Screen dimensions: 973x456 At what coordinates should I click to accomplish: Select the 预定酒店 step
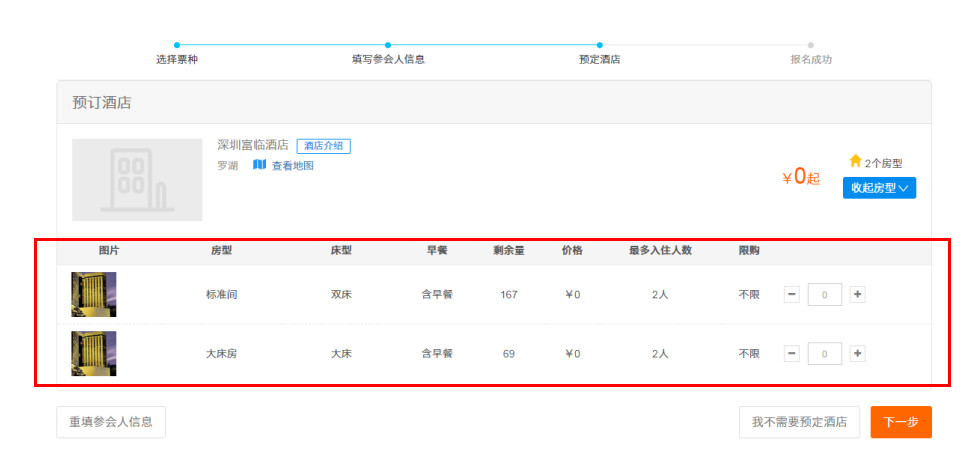click(x=599, y=60)
